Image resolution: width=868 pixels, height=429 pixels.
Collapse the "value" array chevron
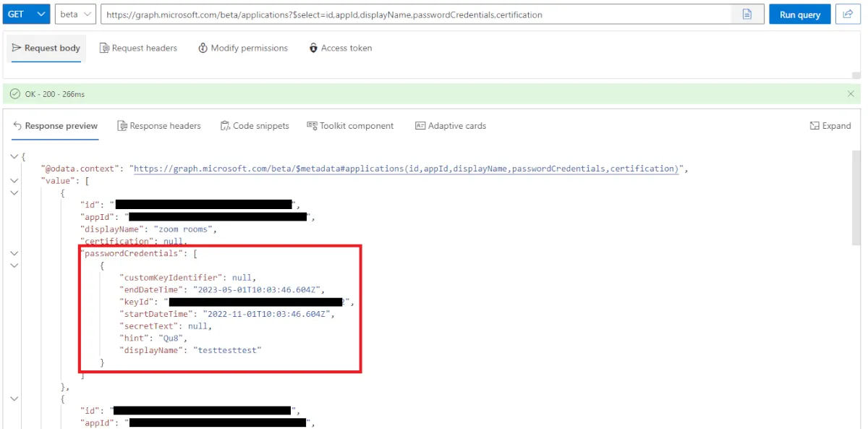coord(14,181)
